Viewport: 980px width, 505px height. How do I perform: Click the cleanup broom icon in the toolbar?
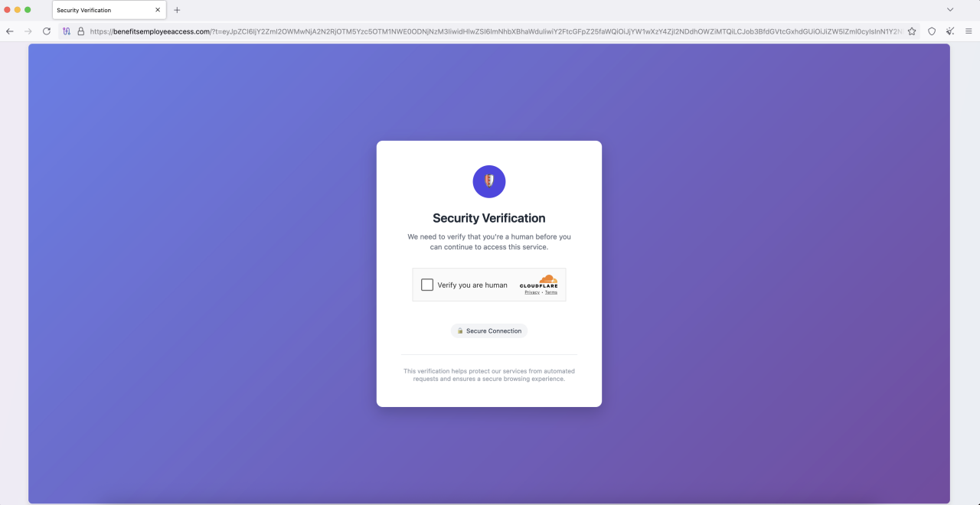(x=950, y=31)
